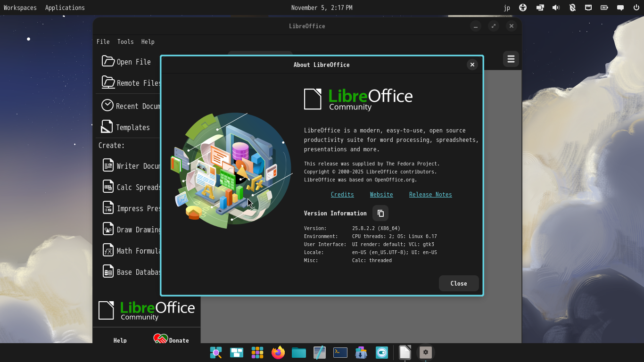Maximize the LibreOffice window
Screen dimensions: 644x362
coord(494,26)
